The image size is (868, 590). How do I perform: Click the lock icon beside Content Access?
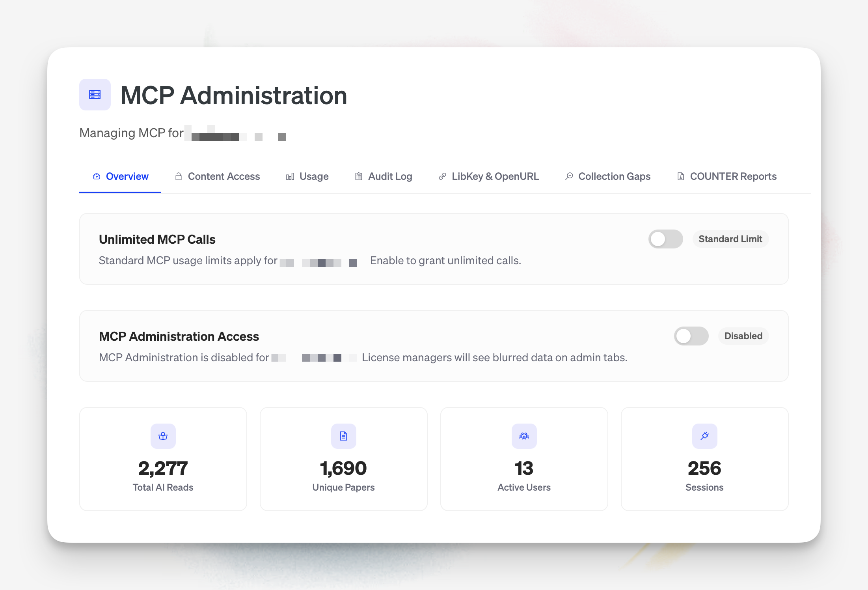(x=178, y=176)
